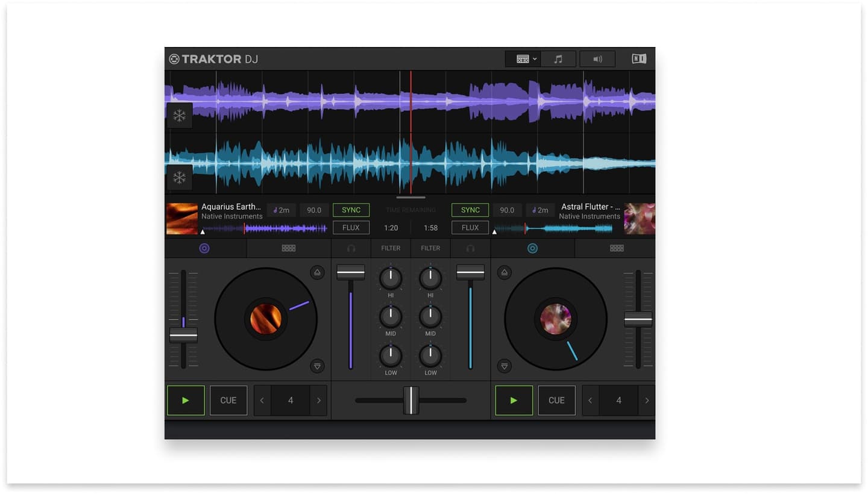Decrease right deck loop size with left chevron

pyautogui.click(x=590, y=400)
